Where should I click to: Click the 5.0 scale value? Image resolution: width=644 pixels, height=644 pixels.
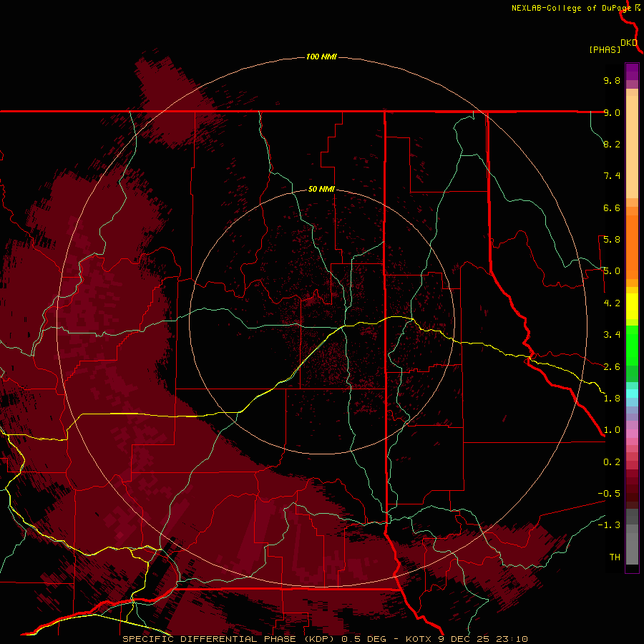[x=612, y=271]
